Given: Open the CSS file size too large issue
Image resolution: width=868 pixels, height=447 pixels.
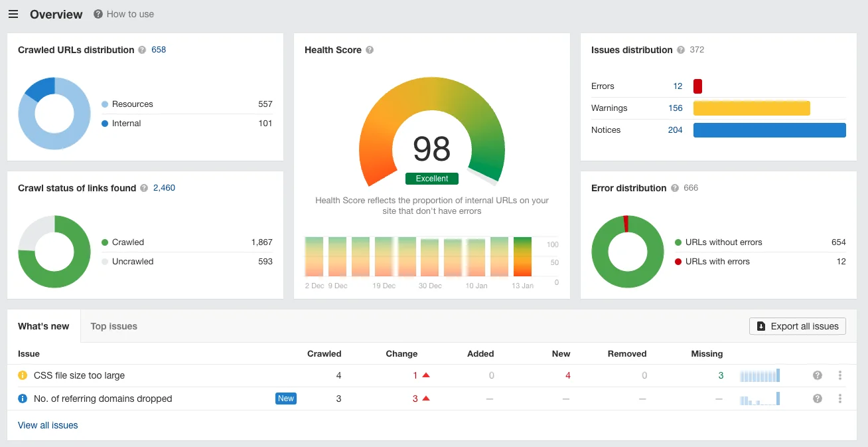Looking at the screenshot, I should click(x=79, y=375).
